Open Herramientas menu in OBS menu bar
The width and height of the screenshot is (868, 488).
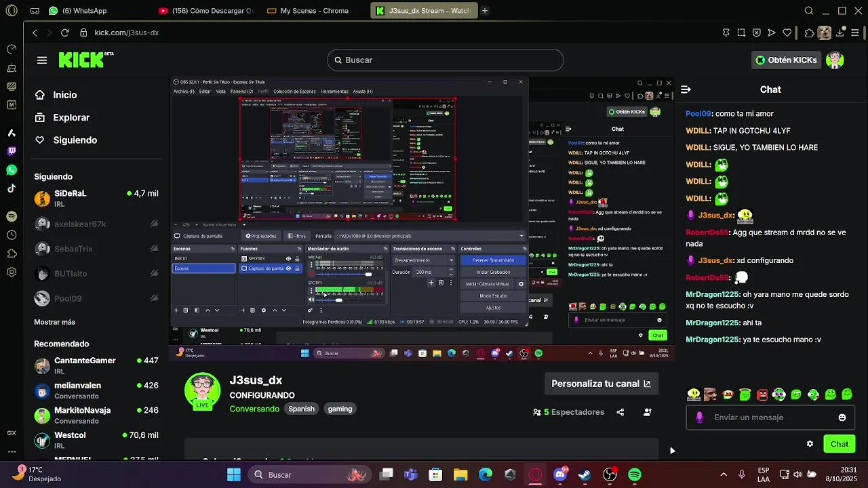point(334,91)
